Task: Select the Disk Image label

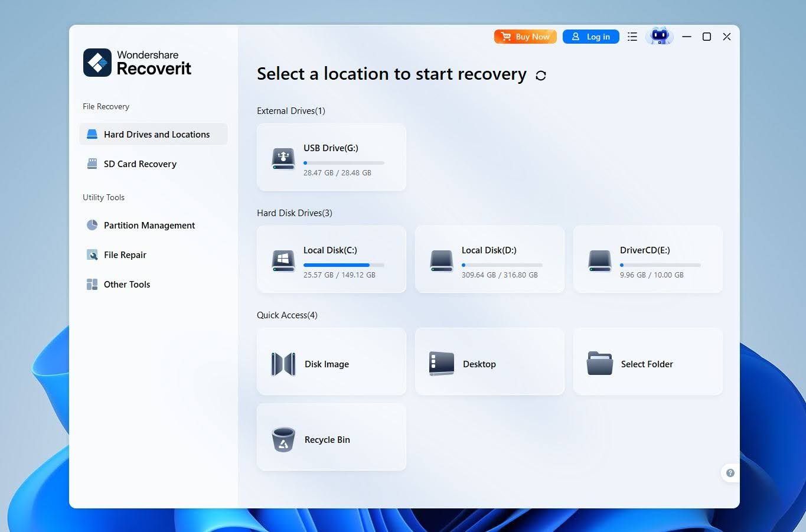Action: pos(327,364)
